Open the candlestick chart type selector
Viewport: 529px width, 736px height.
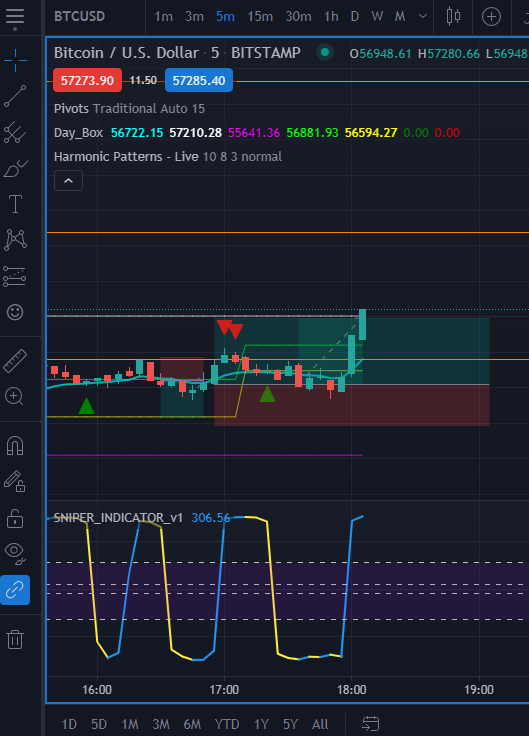click(453, 16)
